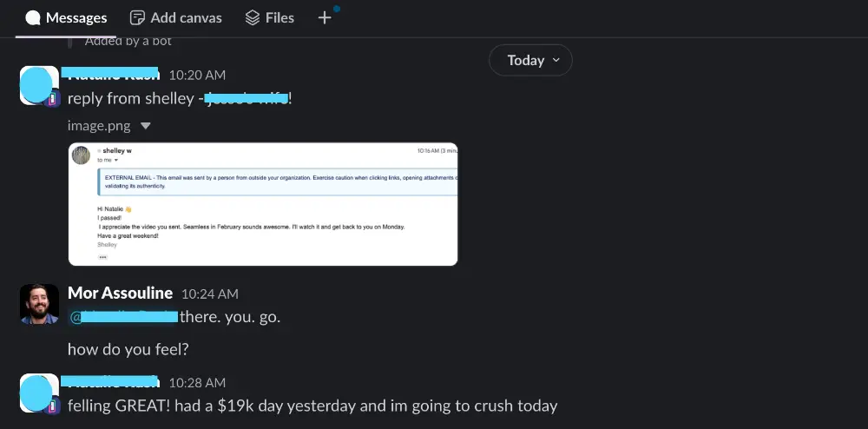Image resolution: width=868 pixels, height=429 pixels.
Task: Click the avatar on the 10:28 AM message
Action: 36,393
